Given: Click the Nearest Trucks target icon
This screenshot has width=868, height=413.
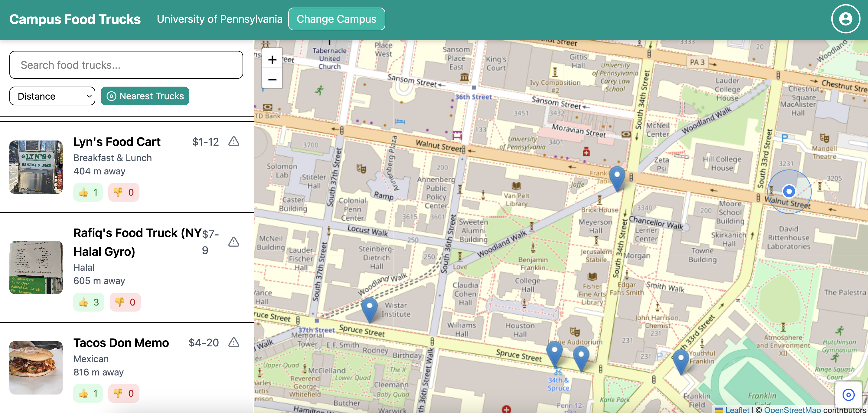Looking at the screenshot, I should 111,96.
